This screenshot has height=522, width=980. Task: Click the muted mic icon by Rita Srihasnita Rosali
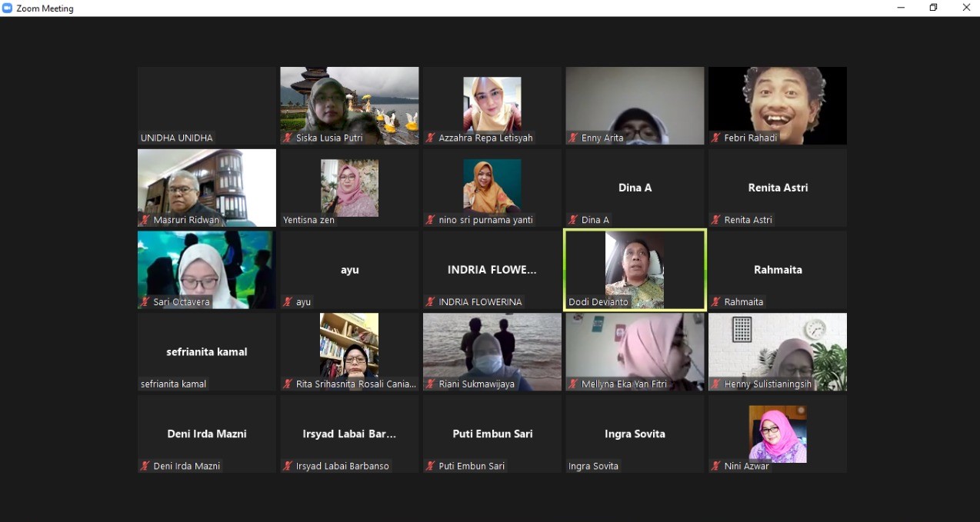coord(288,384)
